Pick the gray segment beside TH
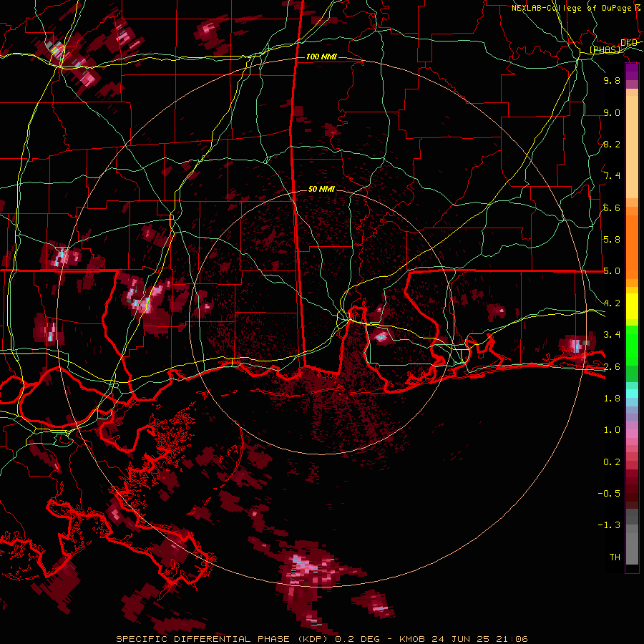This screenshot has height=644, width=644. pyautogui.click(x=632, y=549)
